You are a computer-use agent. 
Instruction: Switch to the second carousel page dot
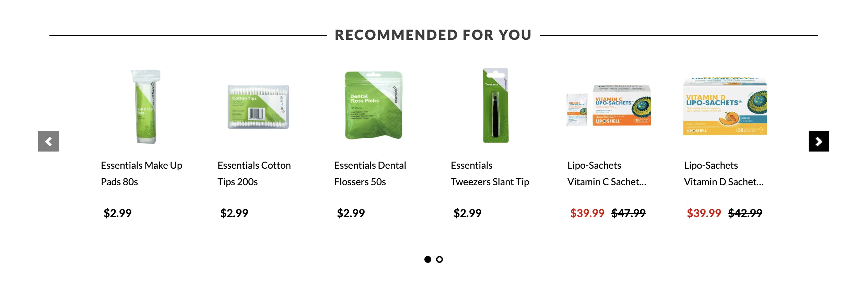(x=439, y=259)
